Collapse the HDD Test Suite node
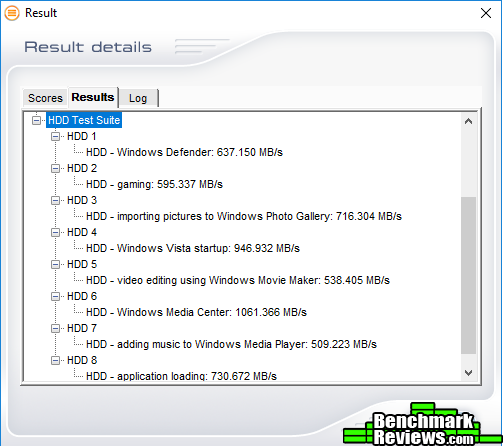The width and height of the screenshot is (503, 446). click(x=36, y=120)
